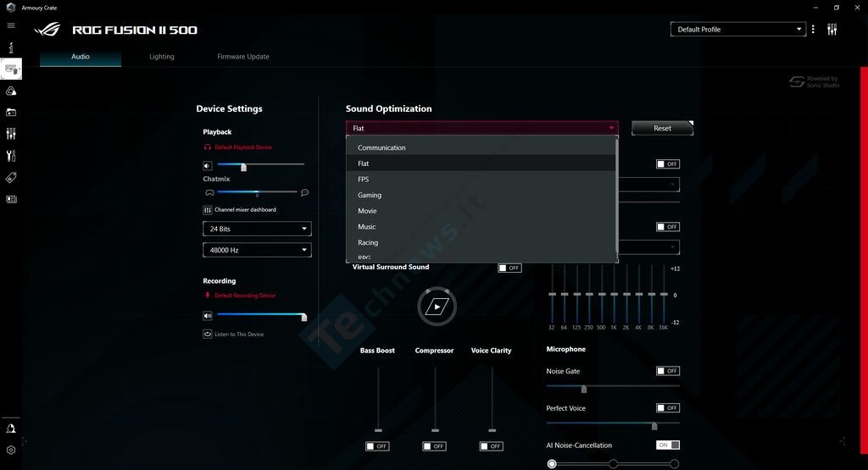Open the News icon in the sidebar

[10, 199]
